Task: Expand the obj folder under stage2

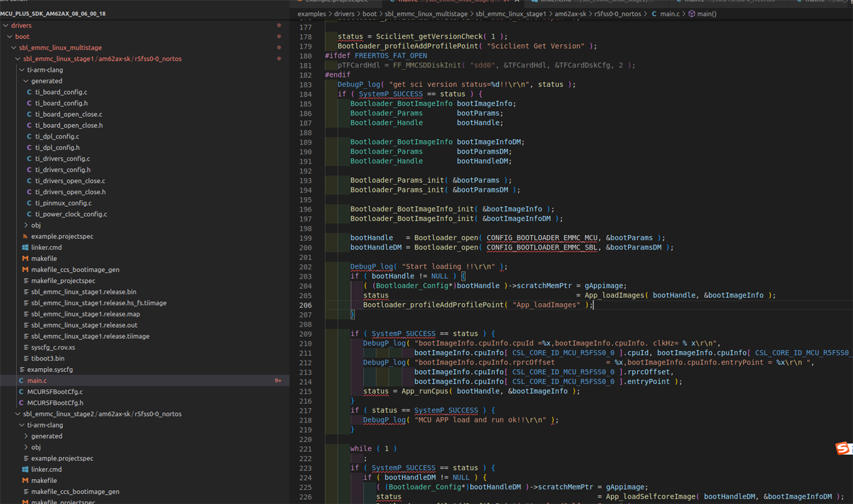Action: click(26, 448)
